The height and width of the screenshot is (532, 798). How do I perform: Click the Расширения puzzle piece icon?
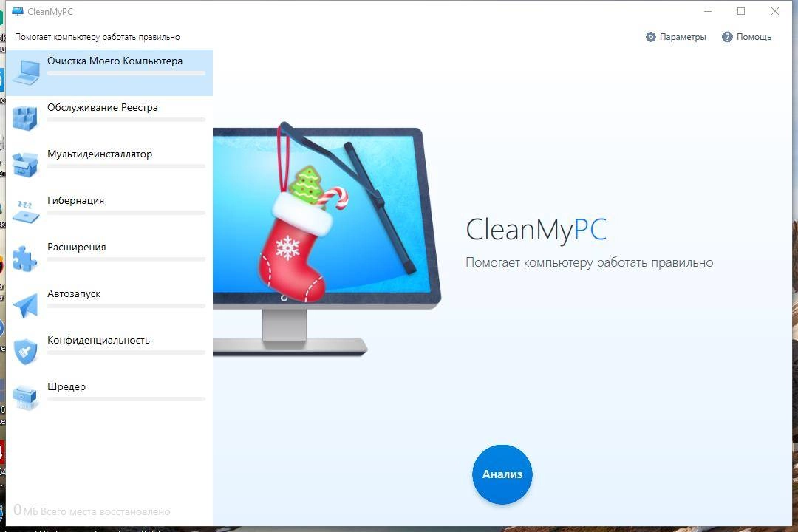click(x=25, y=258)
